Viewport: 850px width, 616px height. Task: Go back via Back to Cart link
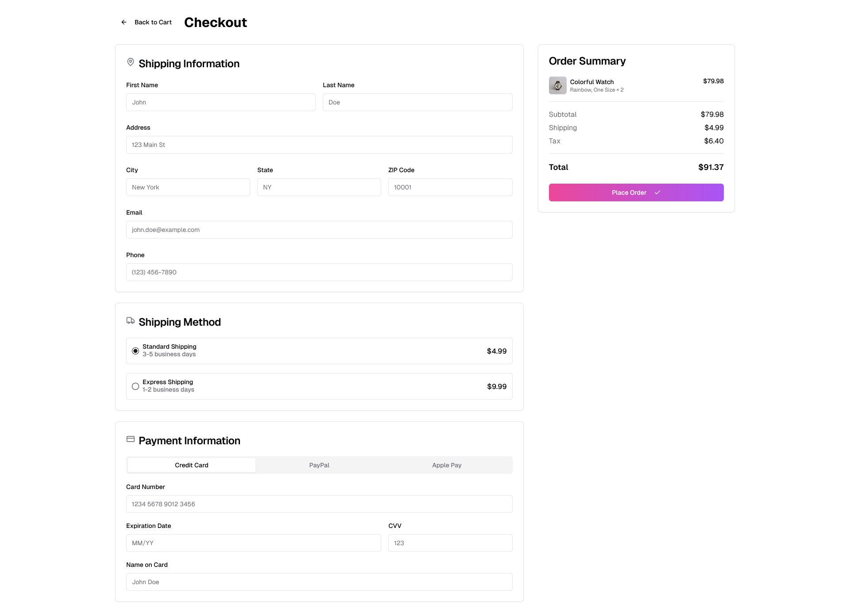coord(153,22)
